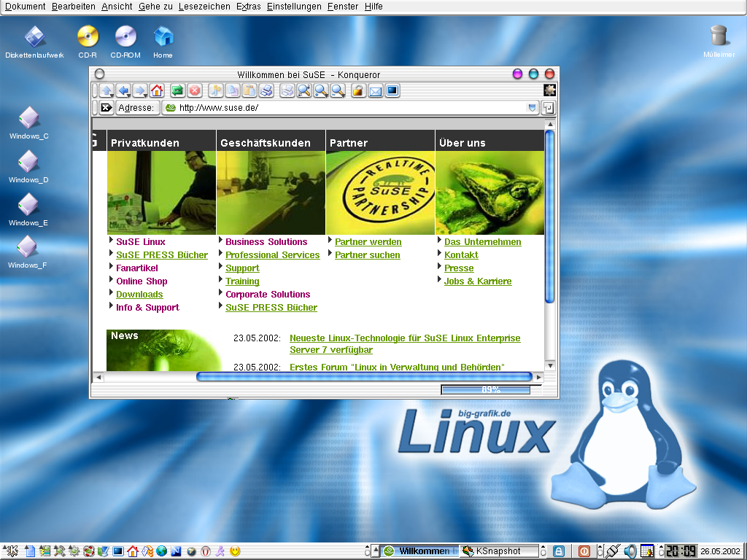Open the Einstellungen menu
This screenshot has width=747, height=560.
tap(294, 6)
